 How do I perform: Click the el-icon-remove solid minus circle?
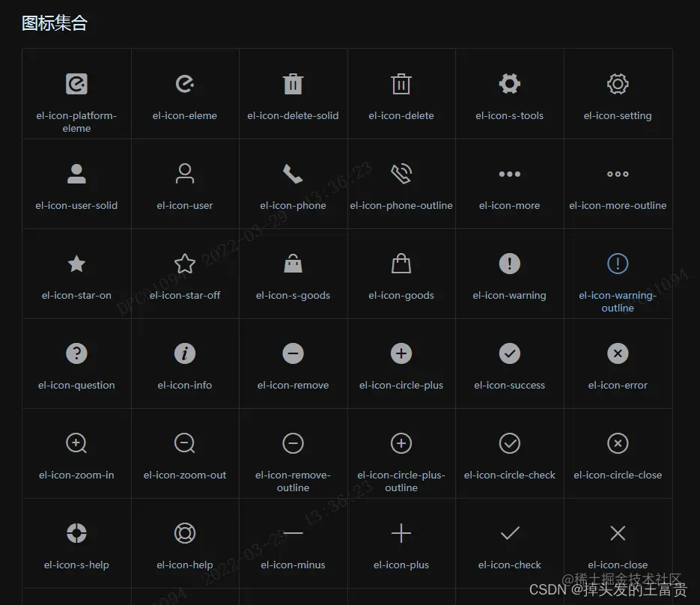[x=293, y=353]
